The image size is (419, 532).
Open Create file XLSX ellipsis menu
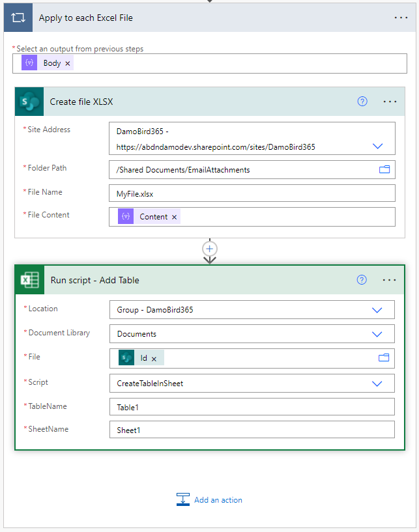(x=390, y=102)
